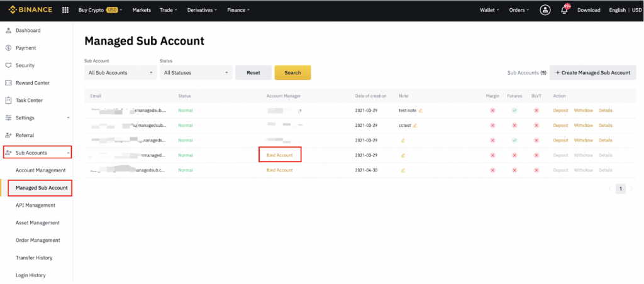Open Account Management in sidebar
This screenshot has height=284, width=644.
[41, 170]
